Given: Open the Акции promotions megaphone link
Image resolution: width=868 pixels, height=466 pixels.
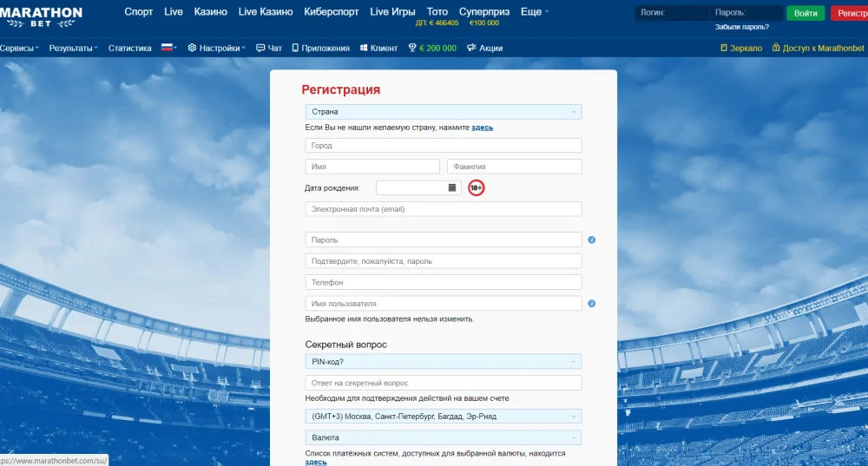Looking at the screenshot, I should tap(484, 49).
